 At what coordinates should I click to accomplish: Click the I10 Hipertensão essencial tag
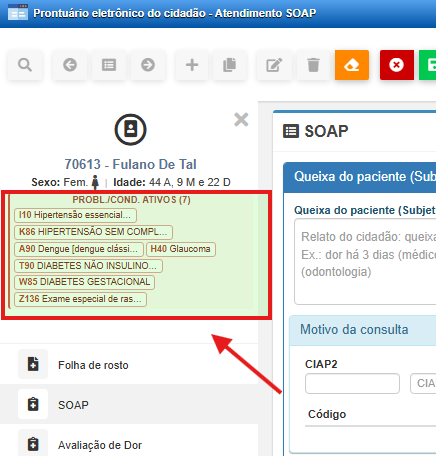pyautogui.click(x=75, y=215)
